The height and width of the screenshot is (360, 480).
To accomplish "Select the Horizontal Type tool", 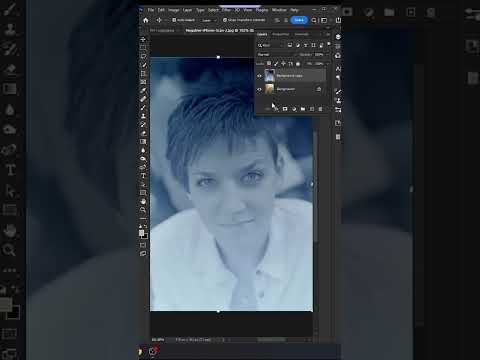I will point(143,176).
